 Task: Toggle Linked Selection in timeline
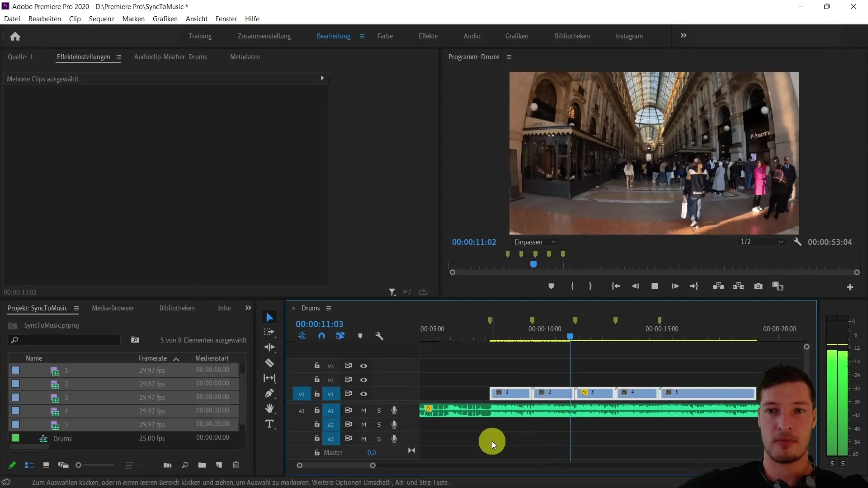pyautogui.click(x=340, y=336)
